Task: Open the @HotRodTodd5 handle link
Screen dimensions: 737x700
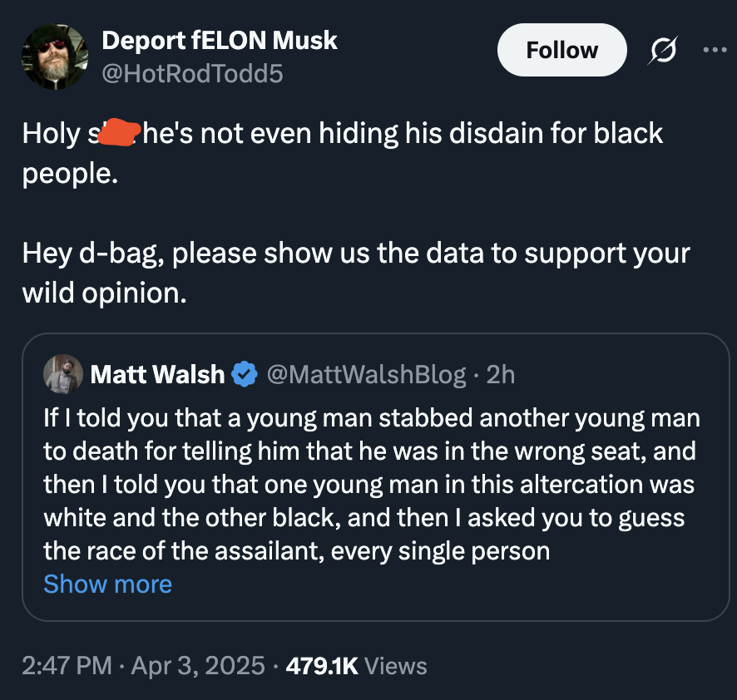Action: tap(191, 74)
